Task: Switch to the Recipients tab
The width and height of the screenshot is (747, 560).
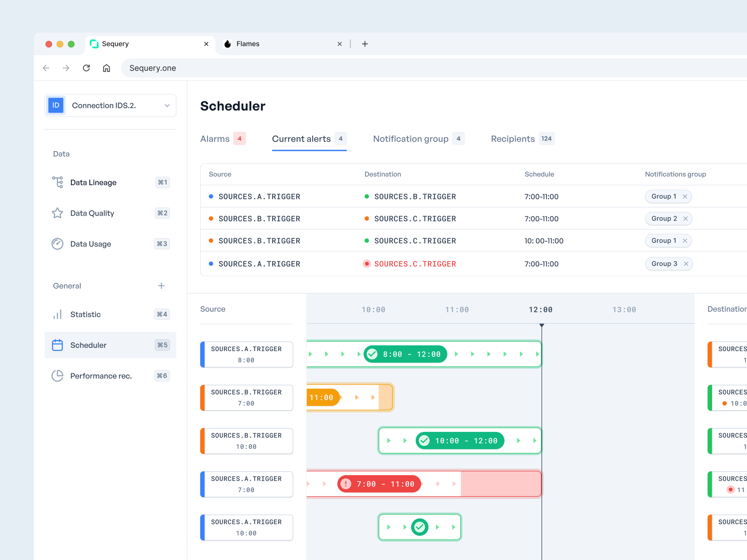Action: [x=512, y=139]
